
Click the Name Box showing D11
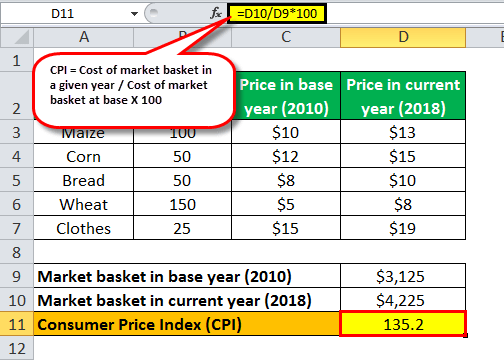(x=63, y=14)
